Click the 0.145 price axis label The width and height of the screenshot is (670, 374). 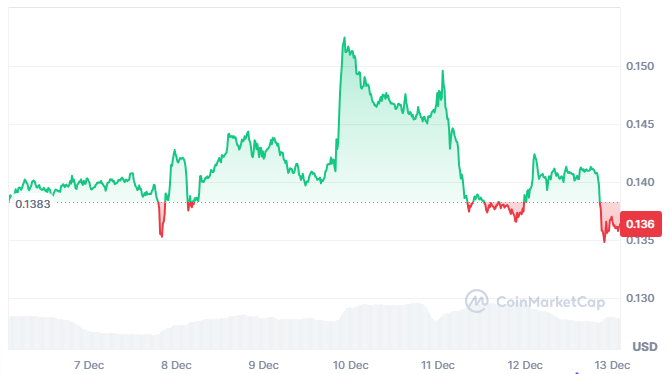640,124
